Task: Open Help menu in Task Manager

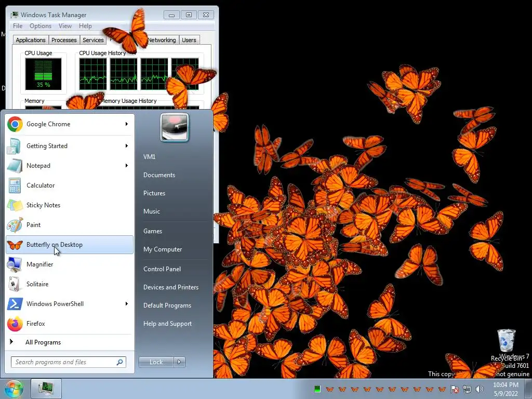Action: click(85, 26)
